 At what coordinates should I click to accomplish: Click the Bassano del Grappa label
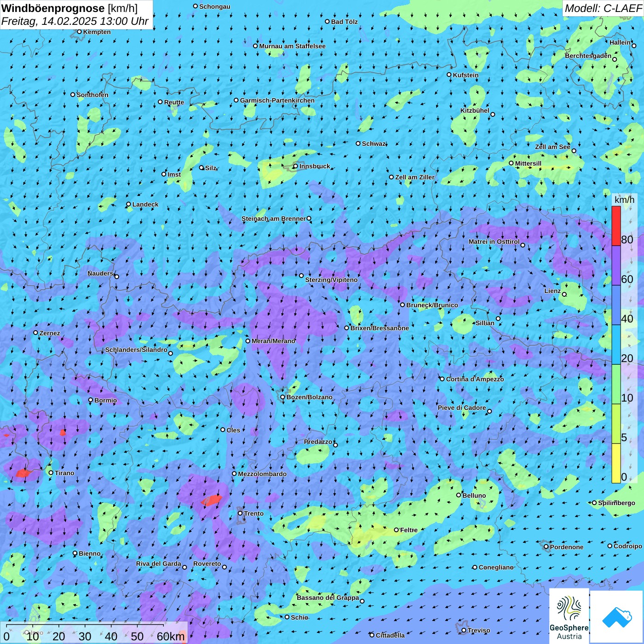[328, 598]
